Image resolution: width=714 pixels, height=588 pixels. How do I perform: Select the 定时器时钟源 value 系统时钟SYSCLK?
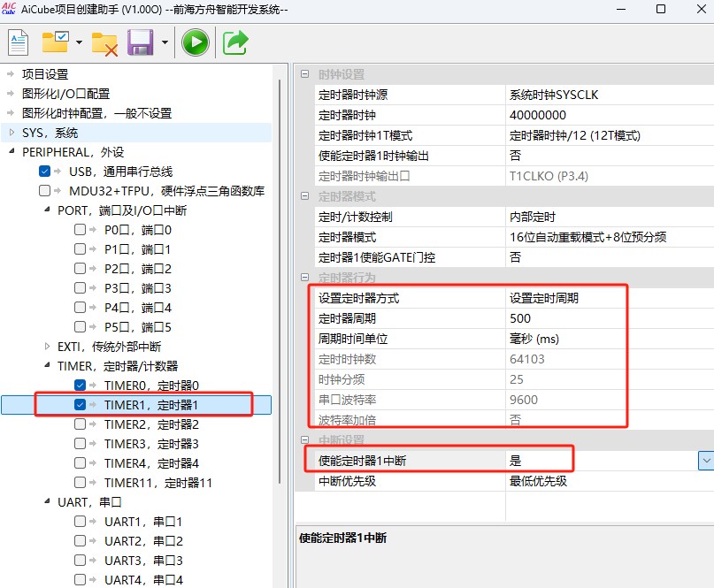[610, 95]
